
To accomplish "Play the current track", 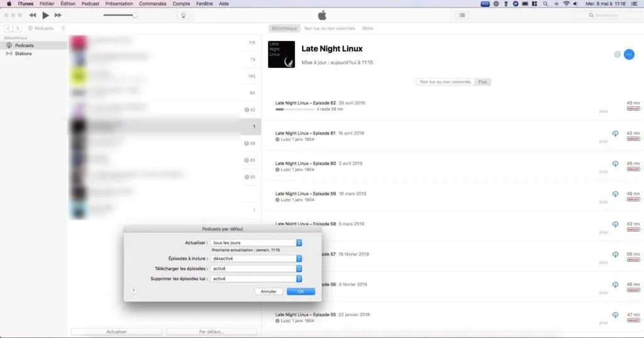I will coord(45,15).
